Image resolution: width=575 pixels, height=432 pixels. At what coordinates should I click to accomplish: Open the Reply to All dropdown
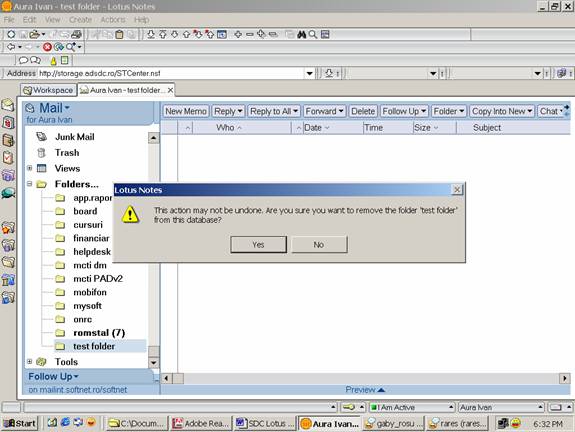274,111
